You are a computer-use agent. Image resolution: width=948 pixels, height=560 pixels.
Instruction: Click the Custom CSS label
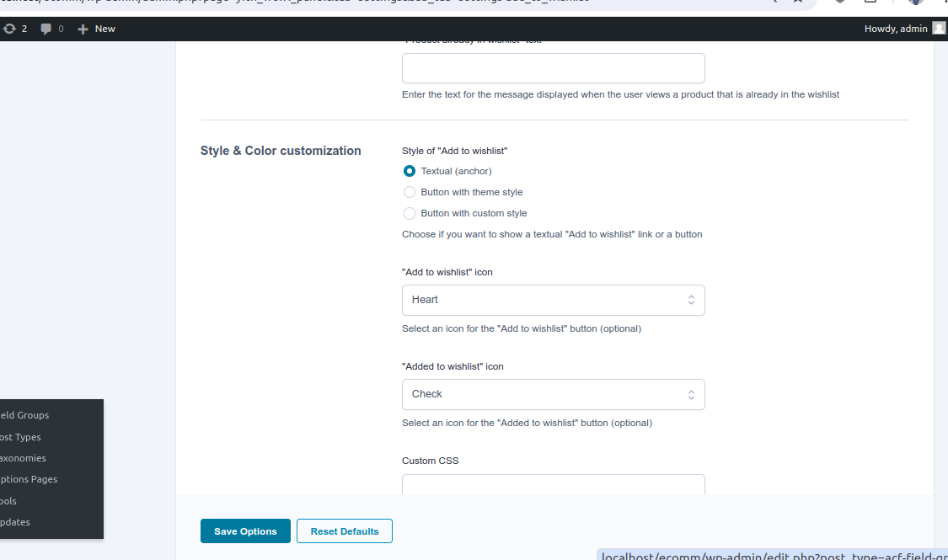click(x=431, y=461)
